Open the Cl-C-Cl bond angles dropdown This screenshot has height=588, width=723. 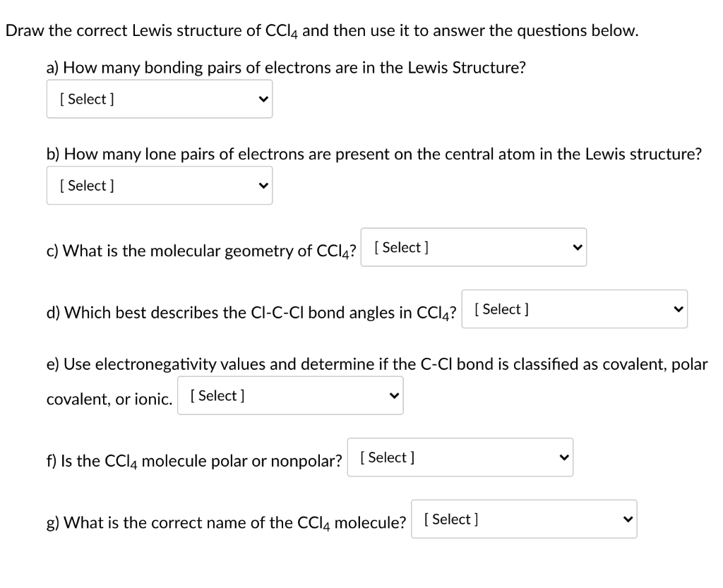pyautogui.click(x=574, y=308)
